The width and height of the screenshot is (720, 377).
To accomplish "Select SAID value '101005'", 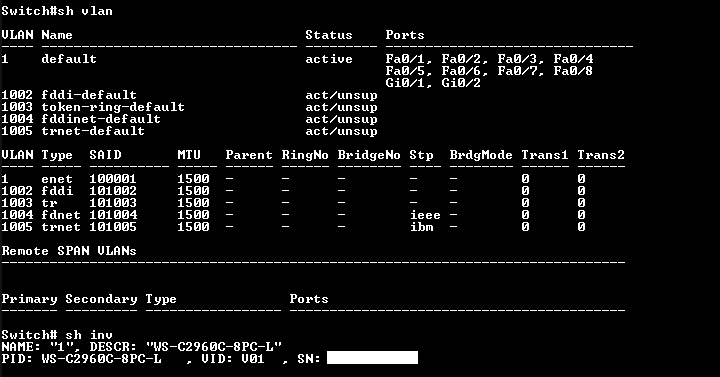I will click(113, 226).
